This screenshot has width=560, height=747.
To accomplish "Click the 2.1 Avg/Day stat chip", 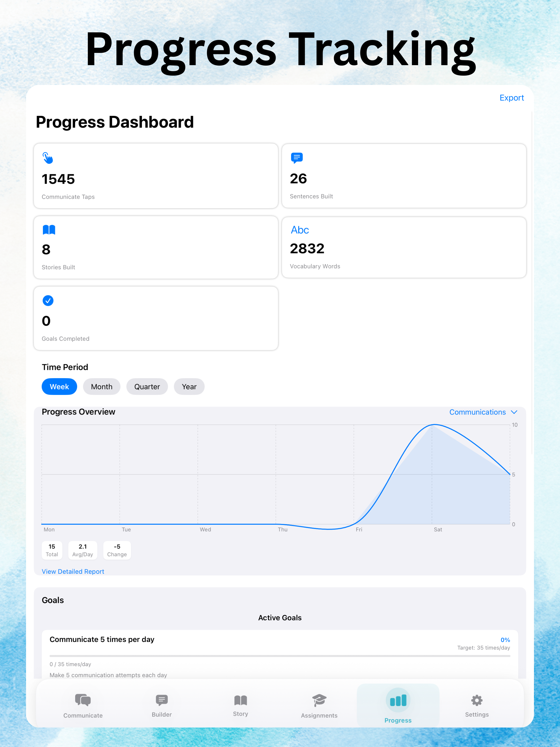I will coord(83,550).
